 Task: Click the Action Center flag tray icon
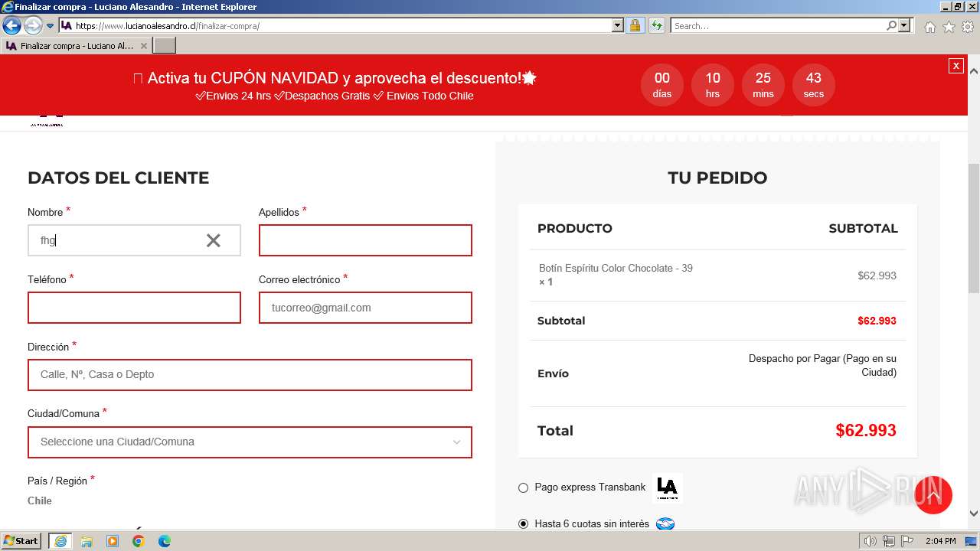(x=907, y=541)
